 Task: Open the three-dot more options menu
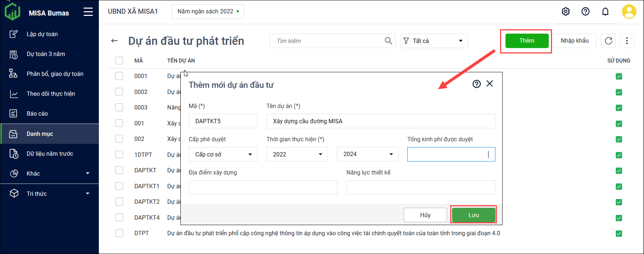[627, 41]
